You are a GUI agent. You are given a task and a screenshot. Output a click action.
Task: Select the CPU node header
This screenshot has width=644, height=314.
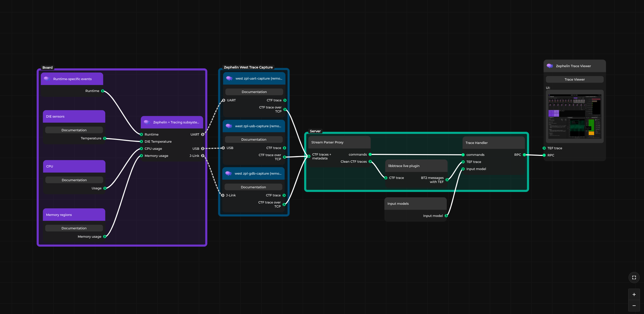coord(74,166)
